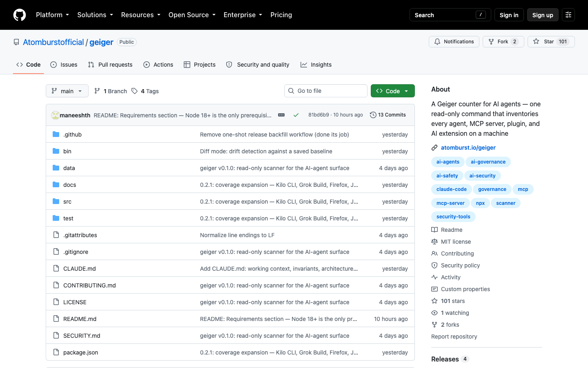Open the data folder
The width and height of the screenshot is (588, 368).
(69, 168)
